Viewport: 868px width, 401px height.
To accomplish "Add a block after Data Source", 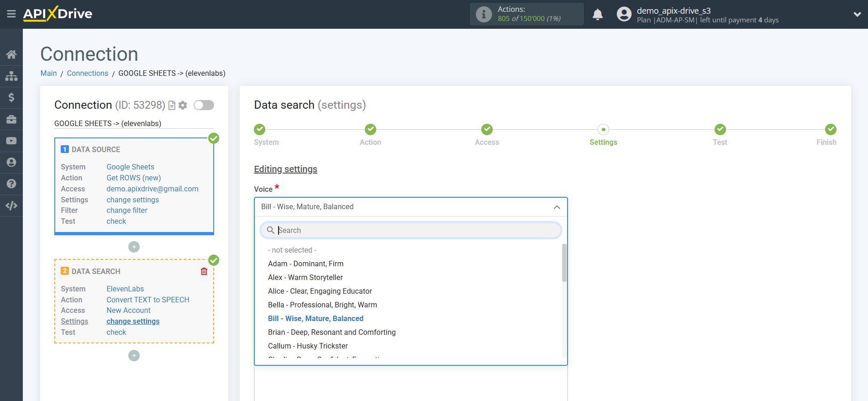I will [134, 247].
